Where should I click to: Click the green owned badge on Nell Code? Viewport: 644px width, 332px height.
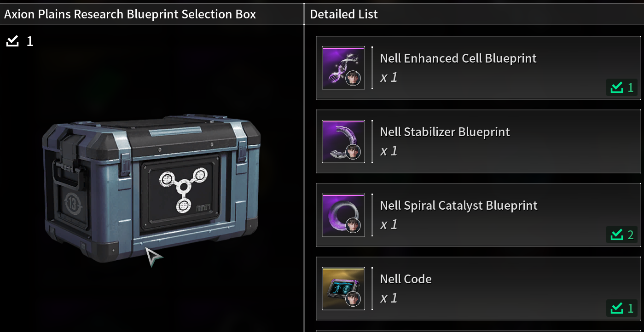pos(622,308)
